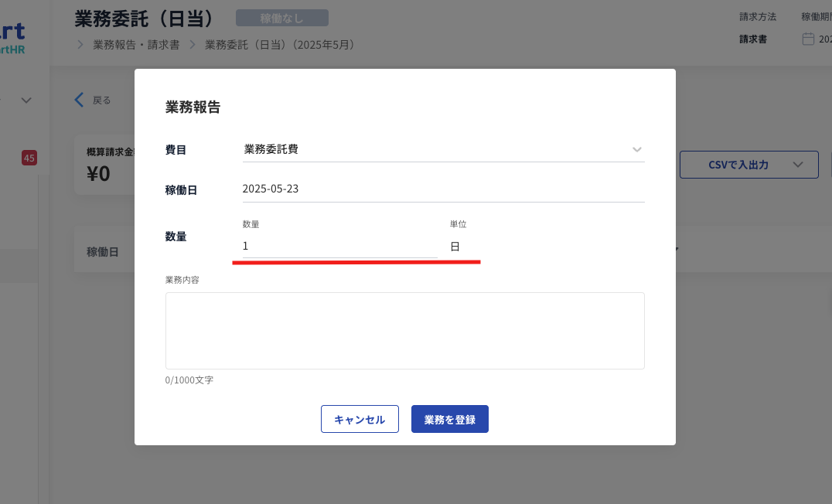Screen dimensions: 832x504
Task: Expand the sidebar chevron-down arrow
Action: click(26, 100)
